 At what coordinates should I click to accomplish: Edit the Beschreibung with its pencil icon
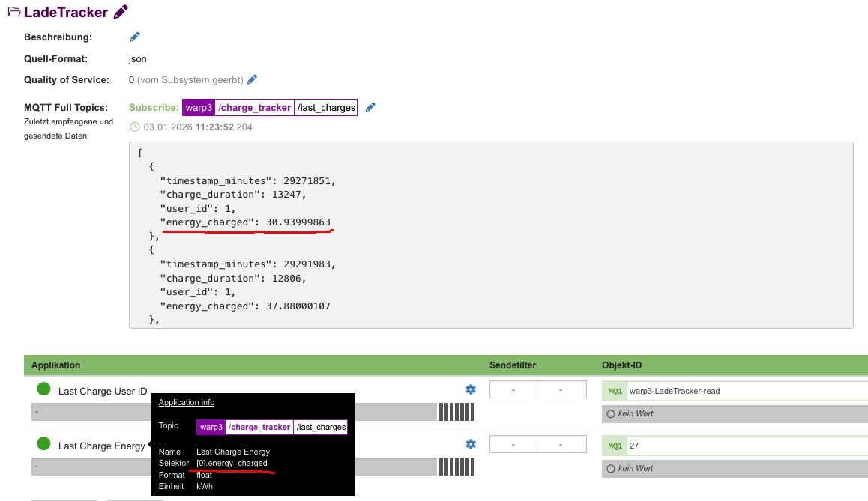[135, 37]
